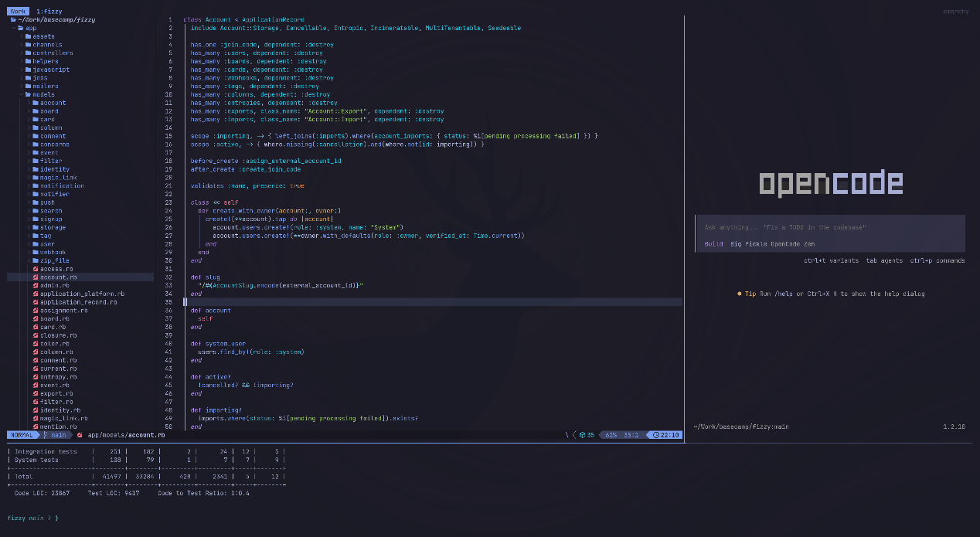This screenshot has width=980, height=537.
Task: Click the Big Pickle model name
Action: [x=747, y=244]
